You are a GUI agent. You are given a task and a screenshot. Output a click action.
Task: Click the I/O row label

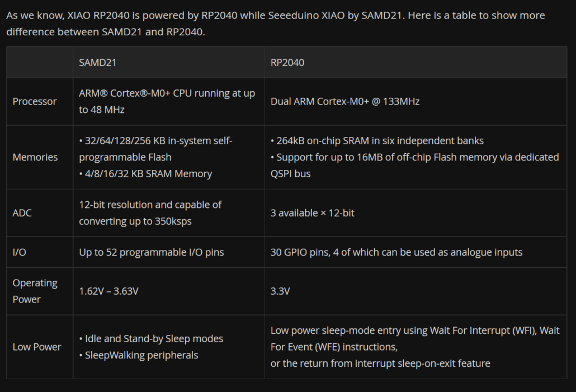pyautogui.click(x=20, y=252)
